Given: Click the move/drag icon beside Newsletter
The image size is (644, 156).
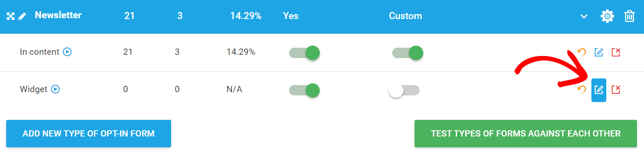Looking at the screenshot, I should [x=10, y=17].
